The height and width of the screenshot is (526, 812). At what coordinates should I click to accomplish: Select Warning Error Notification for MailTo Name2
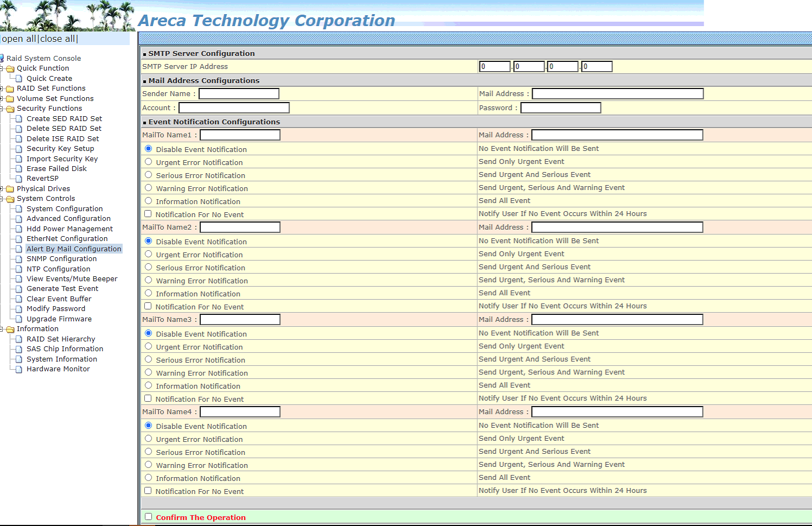148,280
